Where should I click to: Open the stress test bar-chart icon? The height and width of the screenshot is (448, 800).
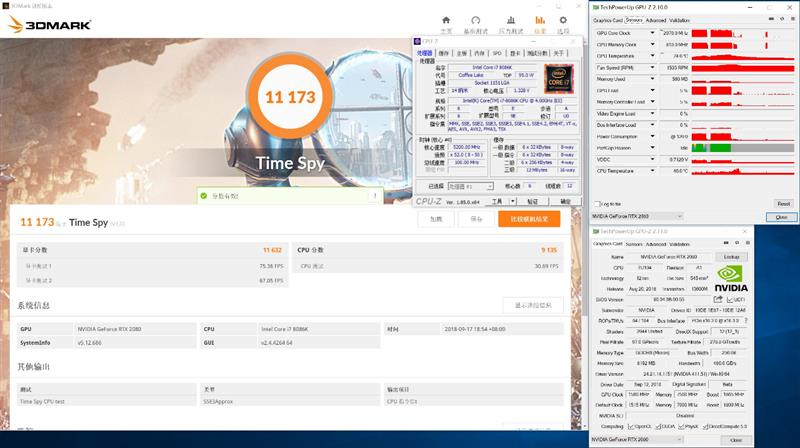511,20
